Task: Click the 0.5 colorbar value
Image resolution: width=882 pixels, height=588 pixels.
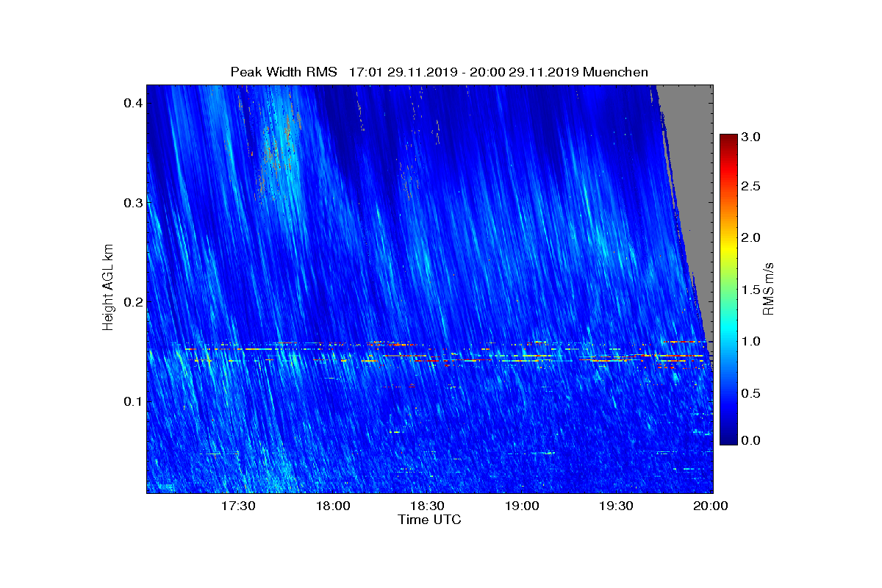Action: coord(752,394)
